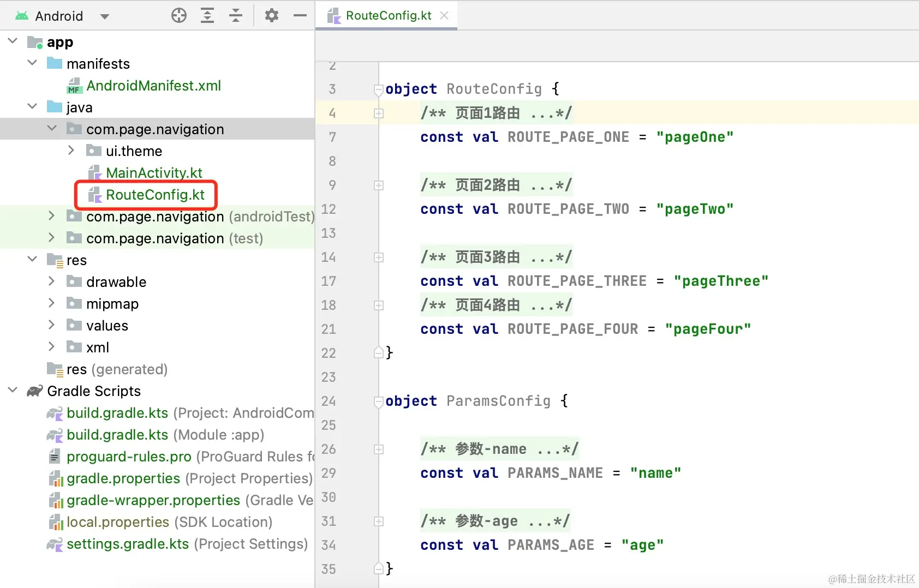Click the PARAMS_NAME constant name
Screen dimensions: 919x588
point(555,473)
